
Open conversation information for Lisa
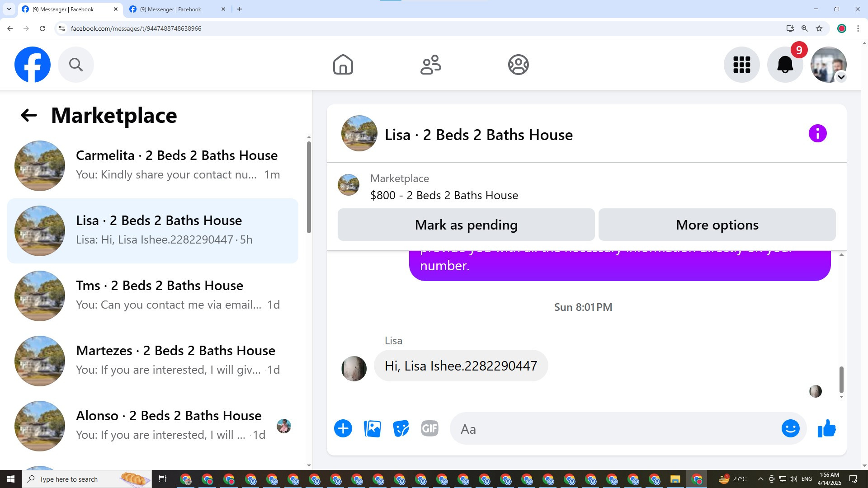click(x=817, y=134)
